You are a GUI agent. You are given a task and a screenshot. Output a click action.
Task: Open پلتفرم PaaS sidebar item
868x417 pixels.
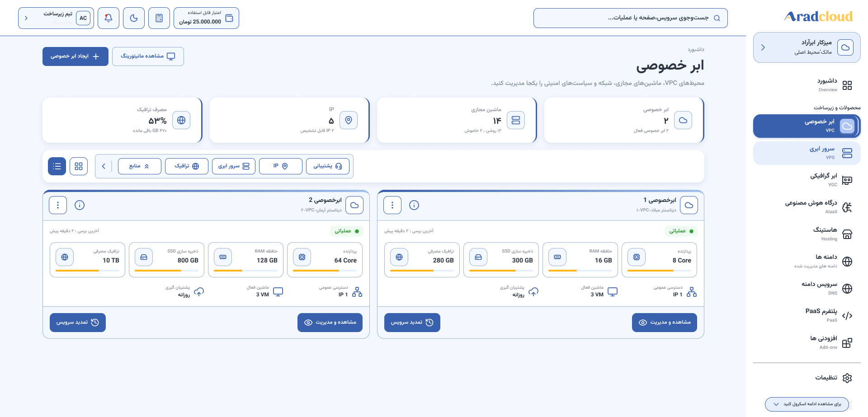coord(807,316)
